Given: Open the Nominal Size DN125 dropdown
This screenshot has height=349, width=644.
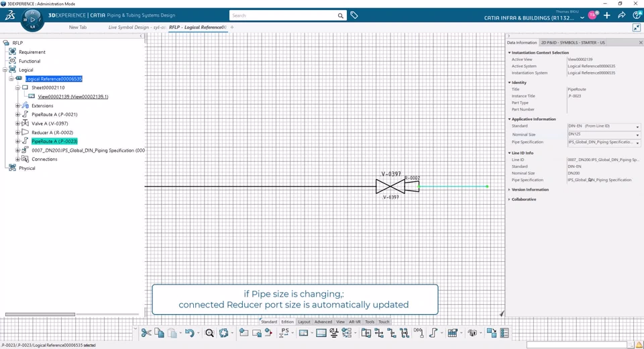Looking at the screenshot, I should (x=637, y=135).
